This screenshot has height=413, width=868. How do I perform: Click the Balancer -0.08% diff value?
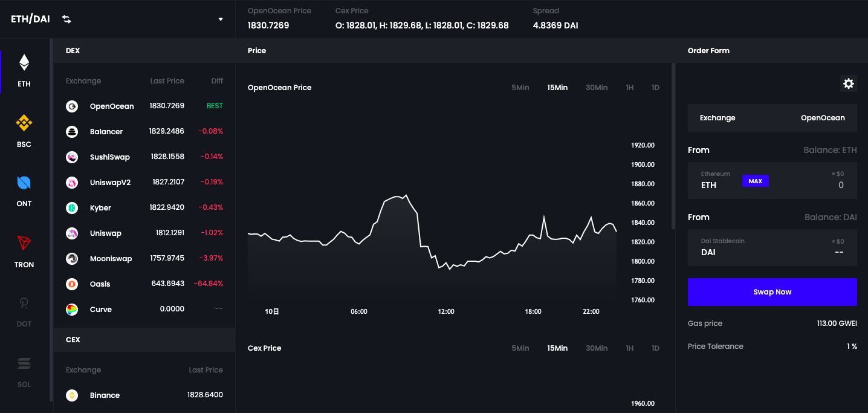212,132
